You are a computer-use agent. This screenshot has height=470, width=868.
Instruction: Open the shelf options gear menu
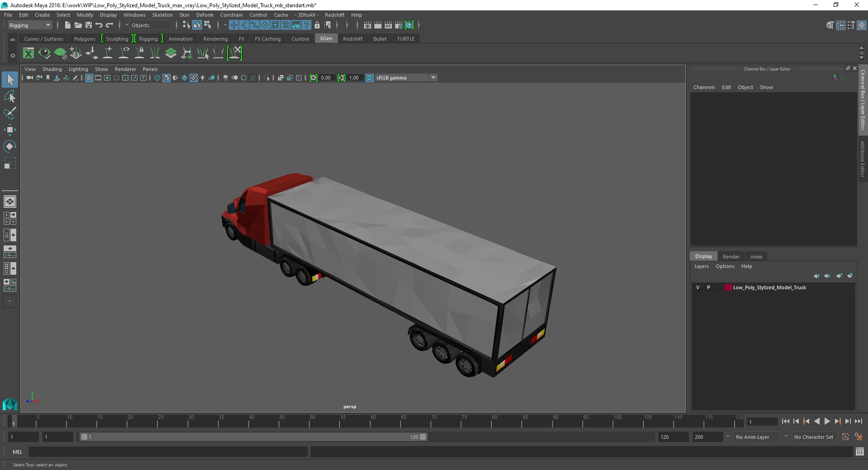coord(13,56)
